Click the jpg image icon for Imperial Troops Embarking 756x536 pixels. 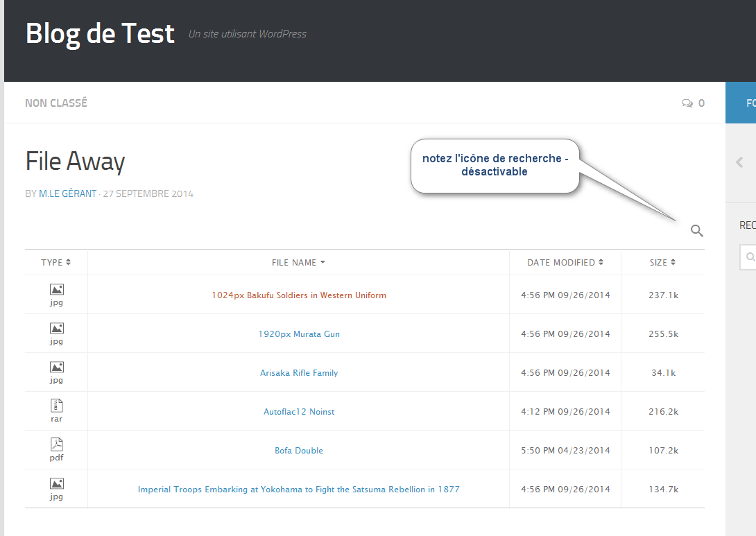pyautogui.click(x=57, y=483)
